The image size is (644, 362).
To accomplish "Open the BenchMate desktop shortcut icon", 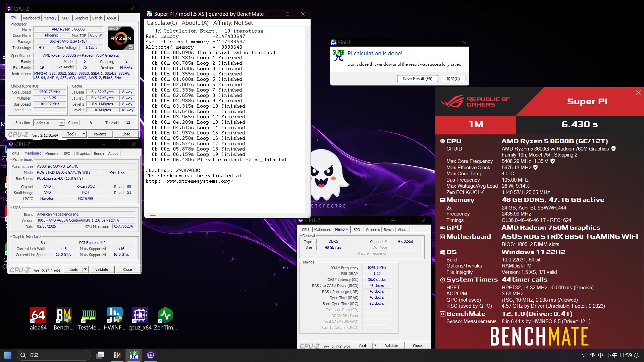I will tap(63, 318).
